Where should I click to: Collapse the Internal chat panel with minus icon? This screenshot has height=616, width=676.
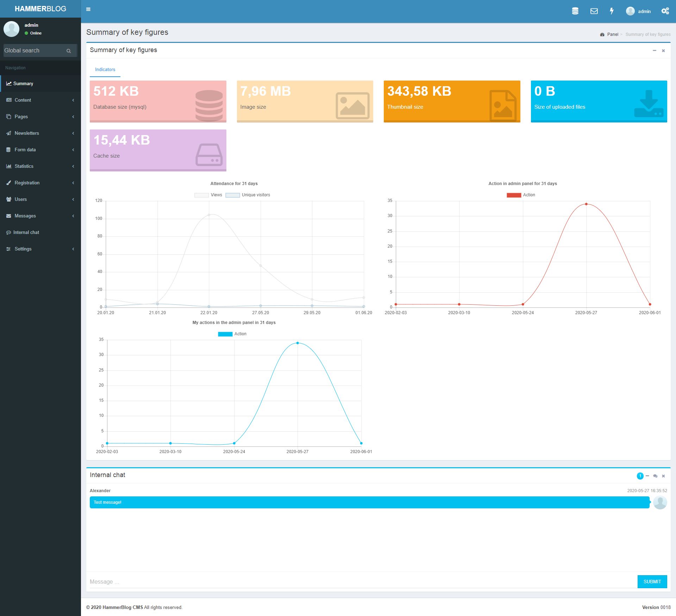pyautogui.click(x=647, y=476)
